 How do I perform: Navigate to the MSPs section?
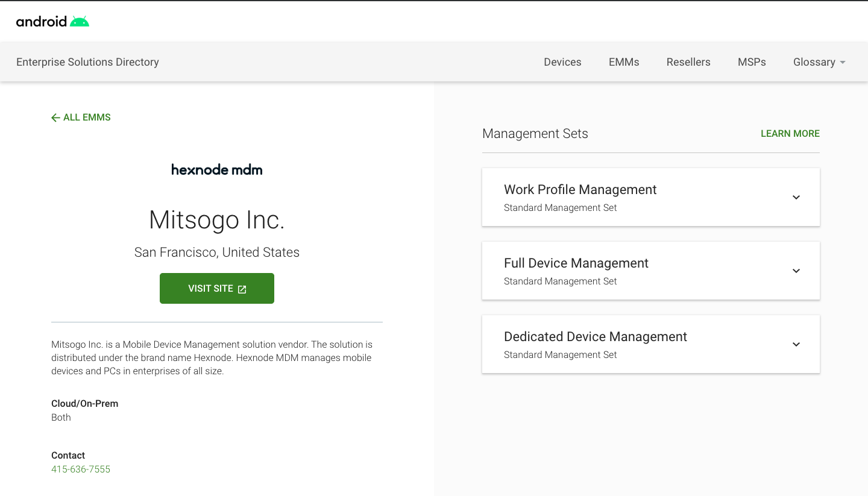pyautogui.click(x=751, y=62)
